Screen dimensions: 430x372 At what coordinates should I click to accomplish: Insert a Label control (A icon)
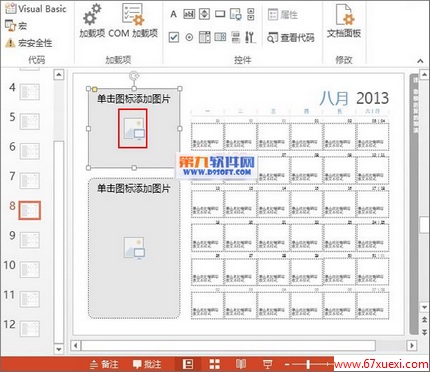173,14
